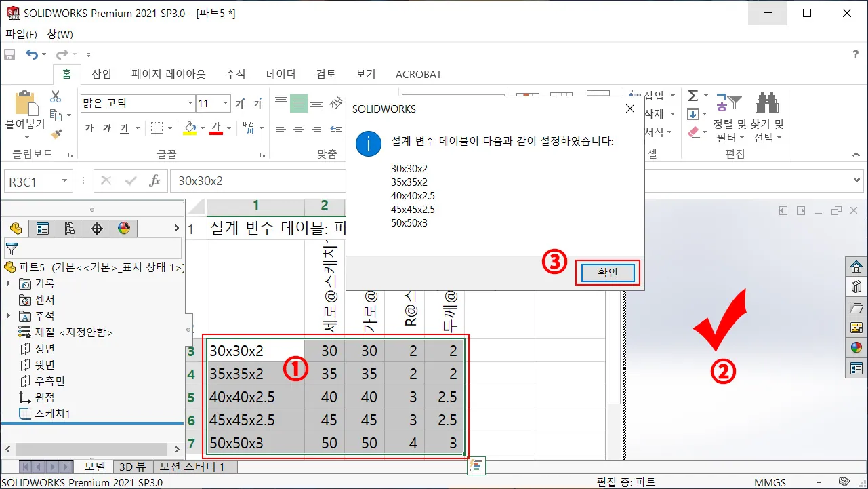
Task: Toggle align text left
Action: point(281,128)
